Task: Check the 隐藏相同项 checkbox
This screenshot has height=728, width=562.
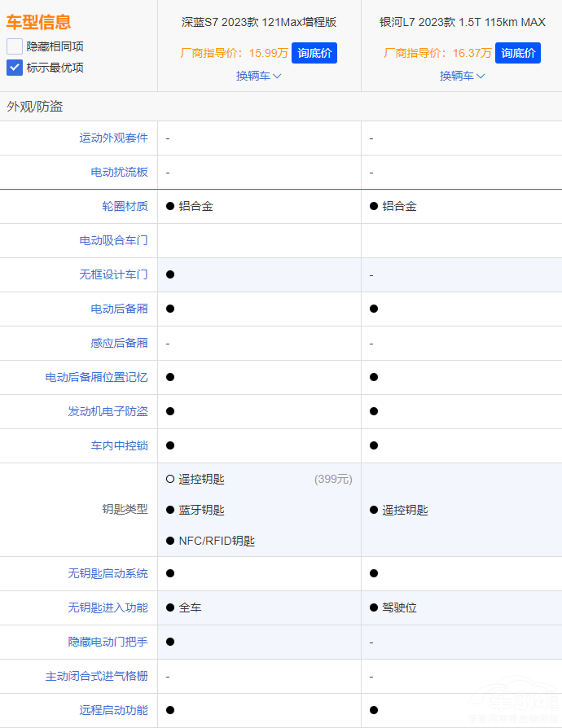Action: (x=15, y=46)
